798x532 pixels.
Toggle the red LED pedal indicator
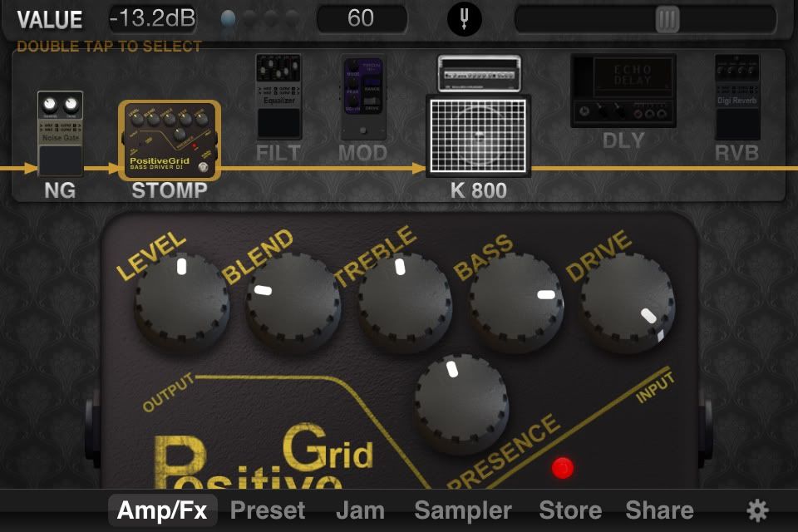coord(563,468)
